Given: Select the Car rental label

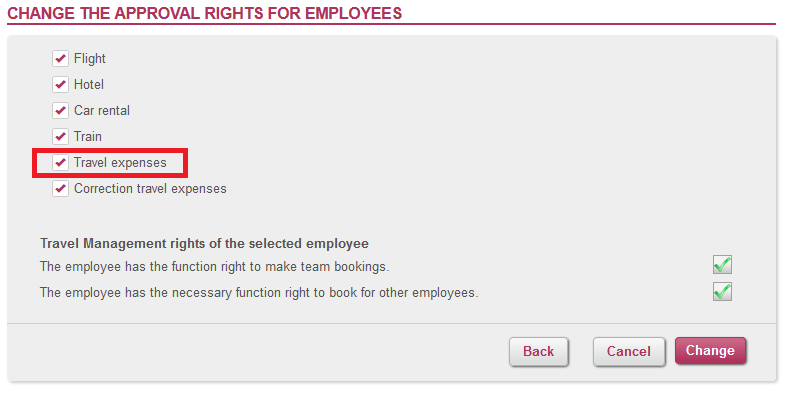Looking at the screenshot, I should [102, 110].
